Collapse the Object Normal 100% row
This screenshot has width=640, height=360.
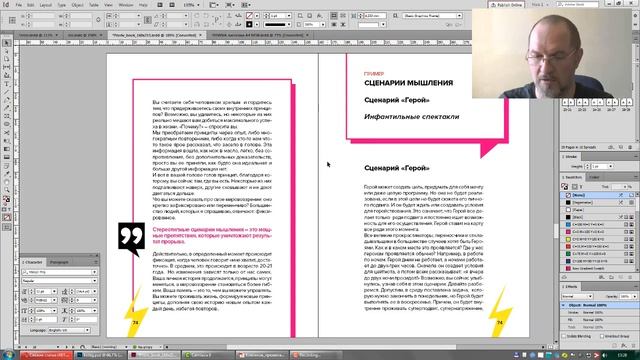(x=564, y=305)
